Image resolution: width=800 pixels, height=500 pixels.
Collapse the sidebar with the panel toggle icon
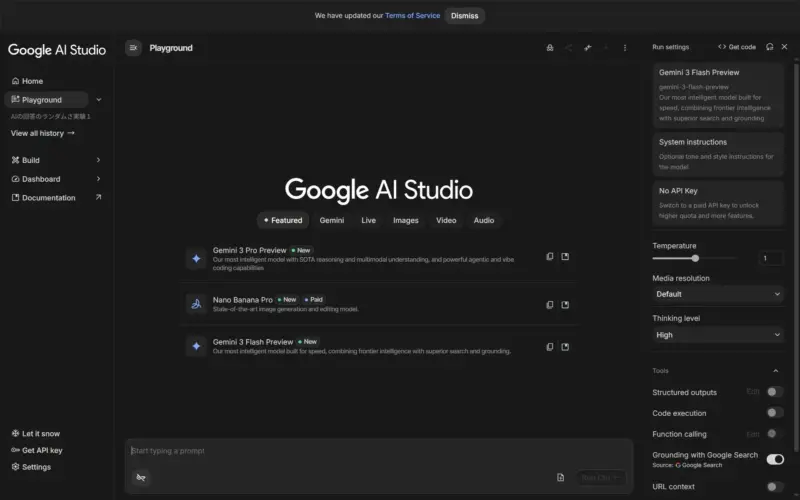[133, 48]
